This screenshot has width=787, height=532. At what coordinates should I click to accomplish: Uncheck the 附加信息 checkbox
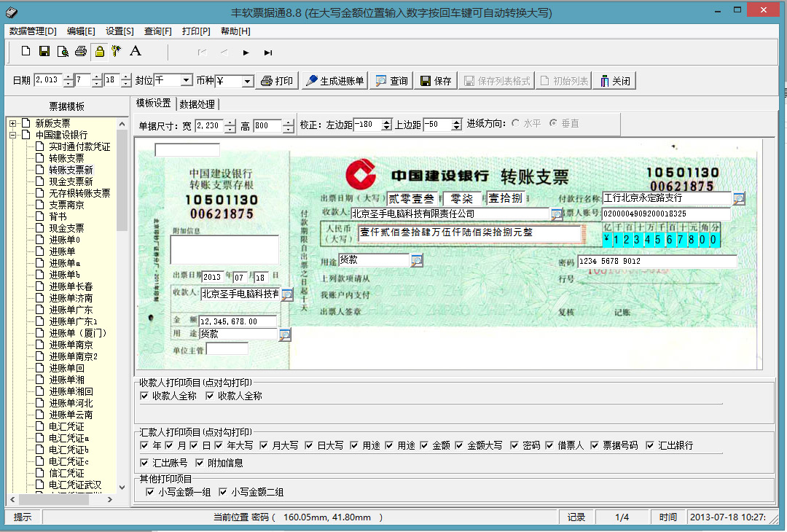coord(199,463)
